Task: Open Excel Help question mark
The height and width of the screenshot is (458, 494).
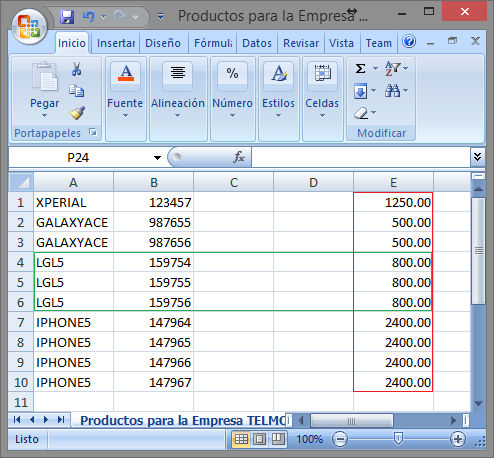Action: tap(409, 42)
